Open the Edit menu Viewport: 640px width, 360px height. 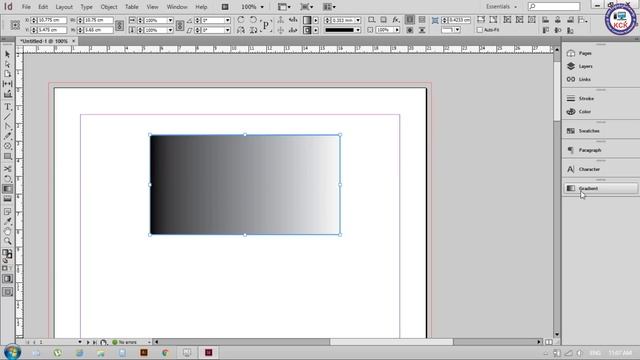pyautogui.click(x=43, y=7)
